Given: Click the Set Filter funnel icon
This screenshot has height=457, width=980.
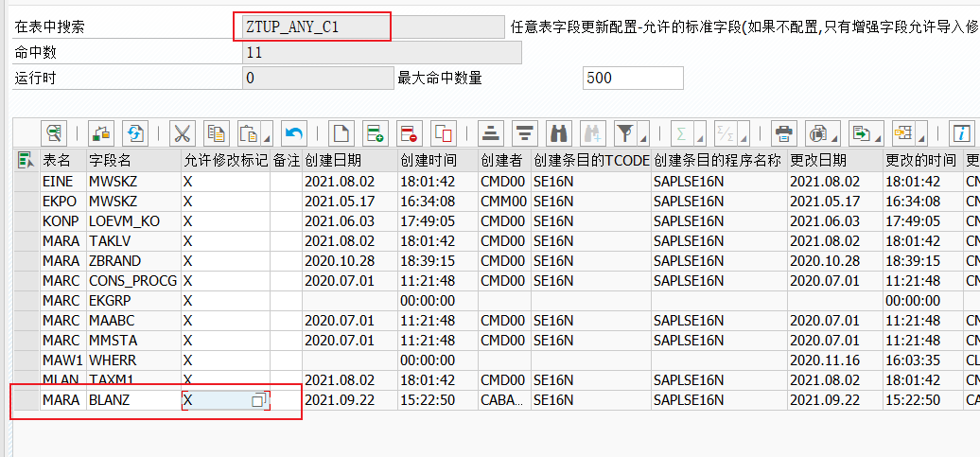Looking at the screenshot, I should pos(623,132).
